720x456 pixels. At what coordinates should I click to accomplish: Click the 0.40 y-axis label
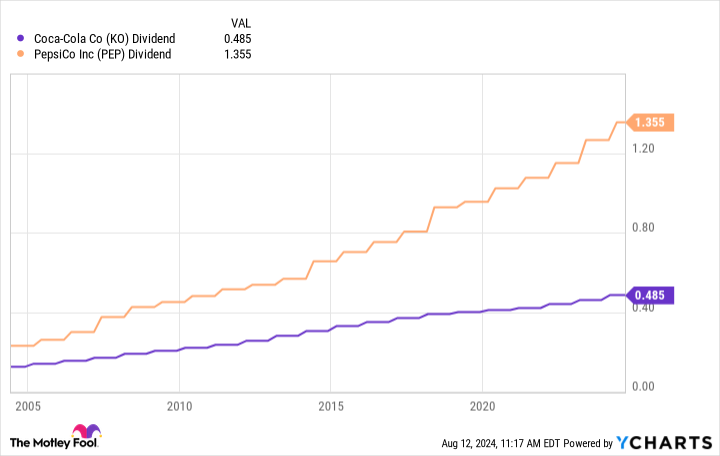642,307
